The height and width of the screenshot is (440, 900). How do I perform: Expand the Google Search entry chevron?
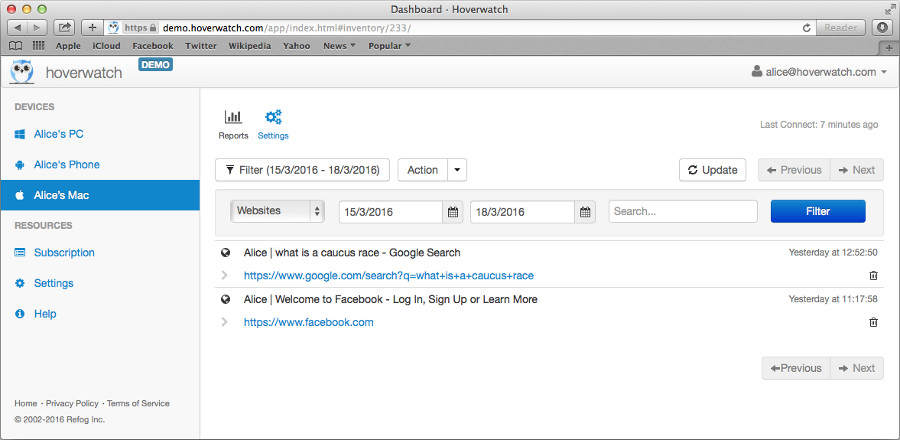[225, 275]
